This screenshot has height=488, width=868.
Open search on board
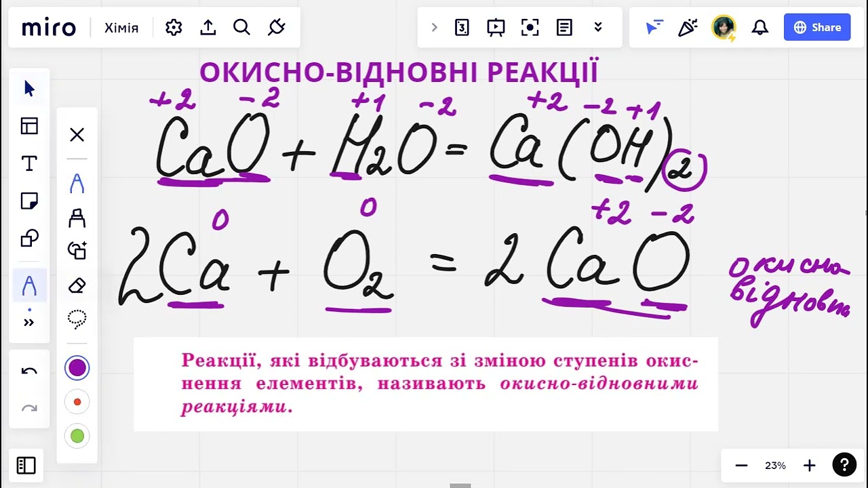pyautogui.click(x=241, y=27)
